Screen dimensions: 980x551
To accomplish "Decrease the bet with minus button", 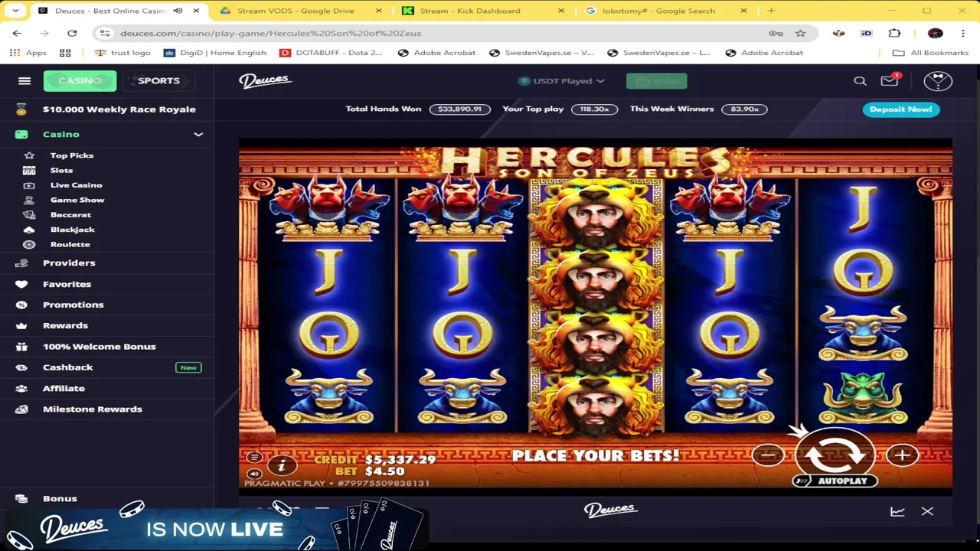I will pos(768,455).
